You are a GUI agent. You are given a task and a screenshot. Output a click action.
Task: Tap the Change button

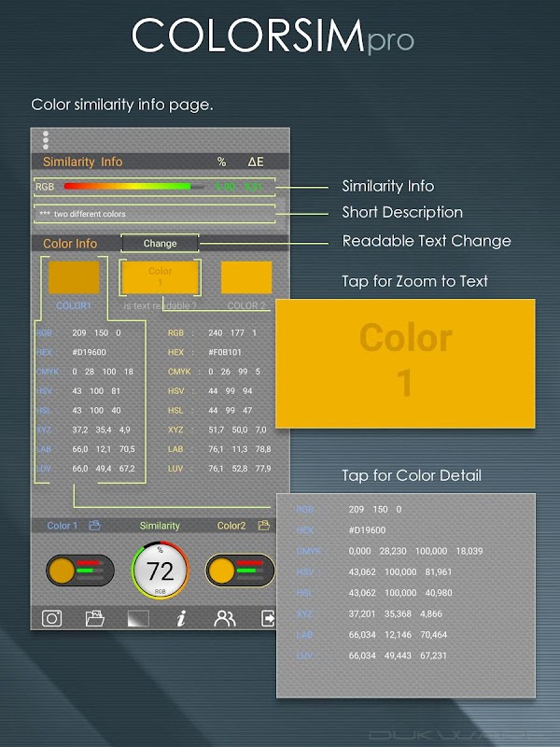[160, 244]
